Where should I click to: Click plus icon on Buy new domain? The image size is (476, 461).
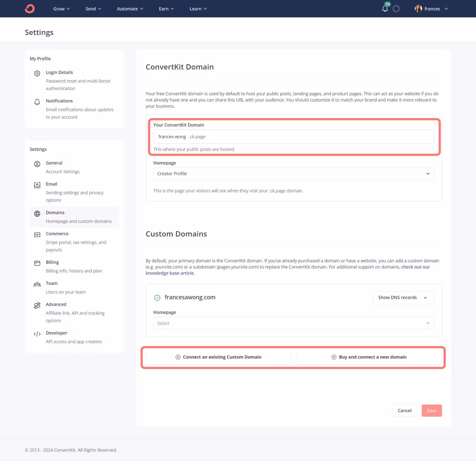point(334,357)
